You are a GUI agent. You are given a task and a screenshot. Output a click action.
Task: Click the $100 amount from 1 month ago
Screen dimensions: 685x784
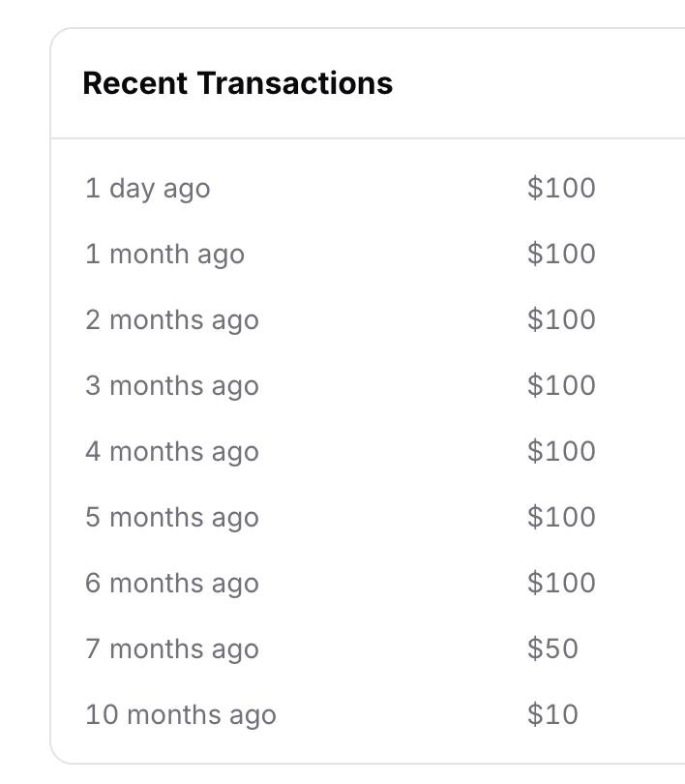coord(561,254)
